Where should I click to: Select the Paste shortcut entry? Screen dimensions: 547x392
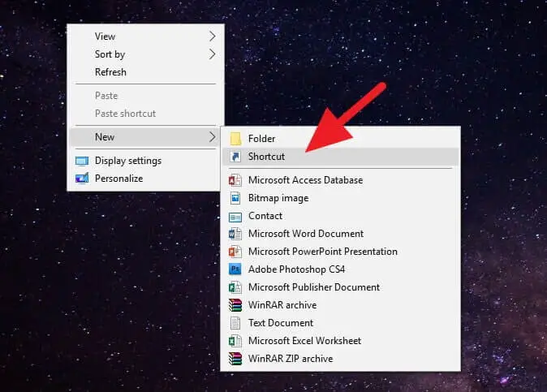[145, 114]
